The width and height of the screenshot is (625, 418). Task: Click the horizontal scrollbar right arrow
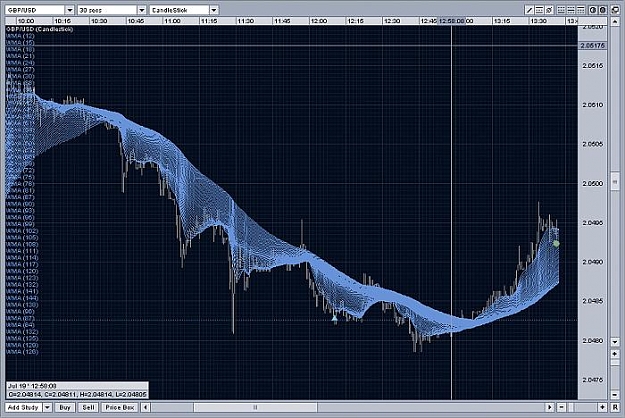coord(550,407)
